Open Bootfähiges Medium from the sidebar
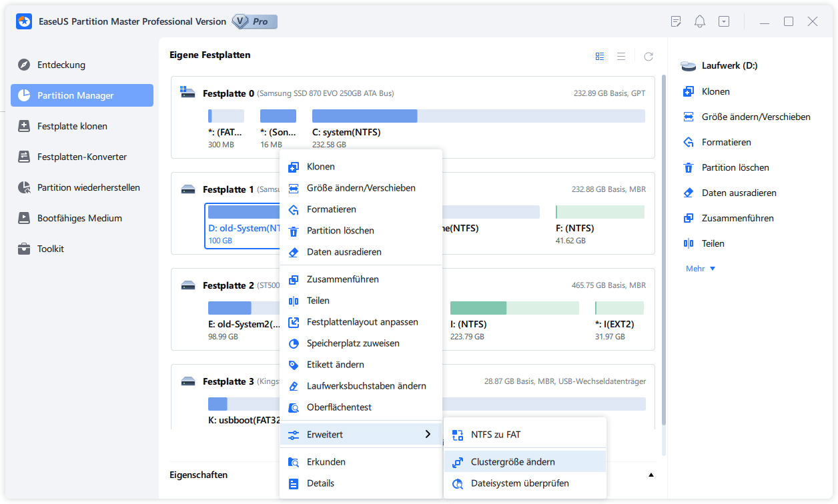This screenshot has width=838, height=504. [82, 218]
